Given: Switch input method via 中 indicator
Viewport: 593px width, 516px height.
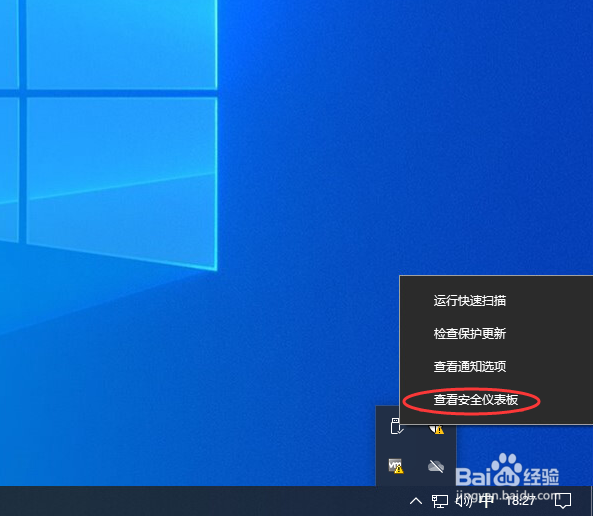Looking at the screenshot, I should pos(486,501).
